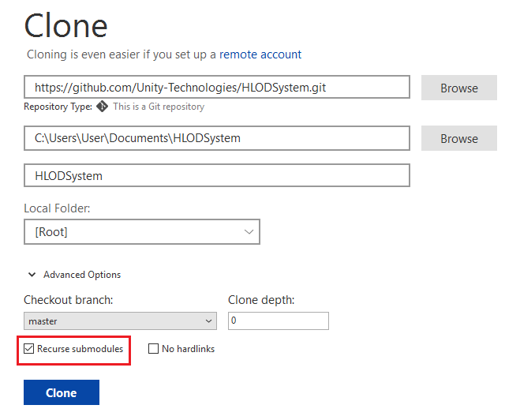Viewport: 520px width, 420px height.
Task: Click the Clone page heading
Action: 65,25
